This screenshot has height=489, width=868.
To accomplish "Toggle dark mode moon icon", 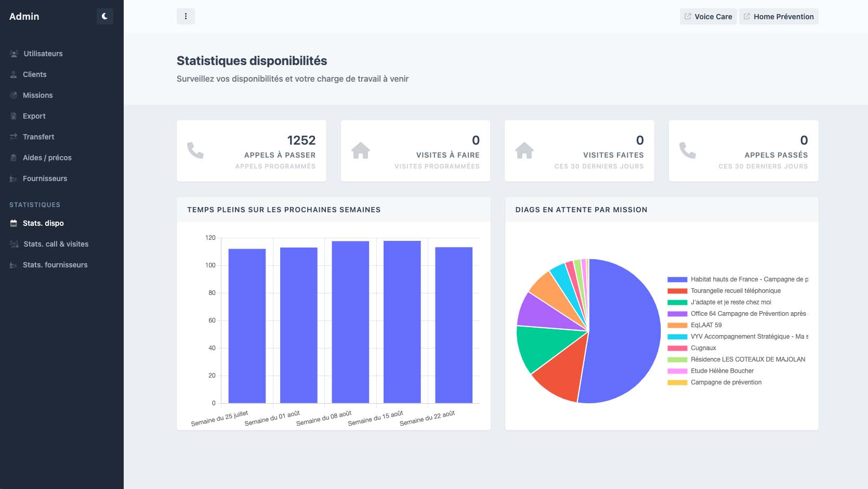I will (104, 16).
